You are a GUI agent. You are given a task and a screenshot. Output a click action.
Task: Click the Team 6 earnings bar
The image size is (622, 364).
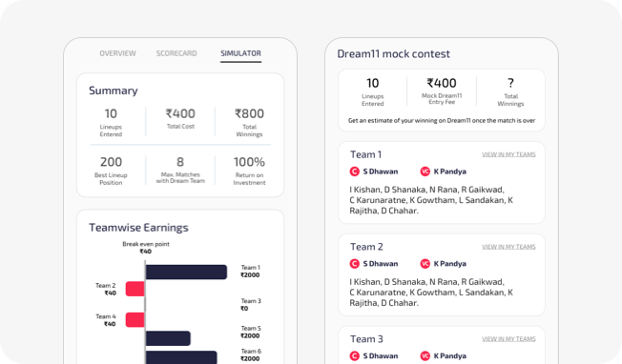point(181,357)
